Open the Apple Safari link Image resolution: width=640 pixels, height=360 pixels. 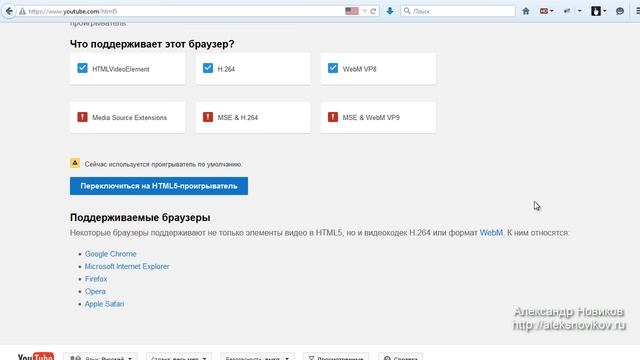(104, 304)
